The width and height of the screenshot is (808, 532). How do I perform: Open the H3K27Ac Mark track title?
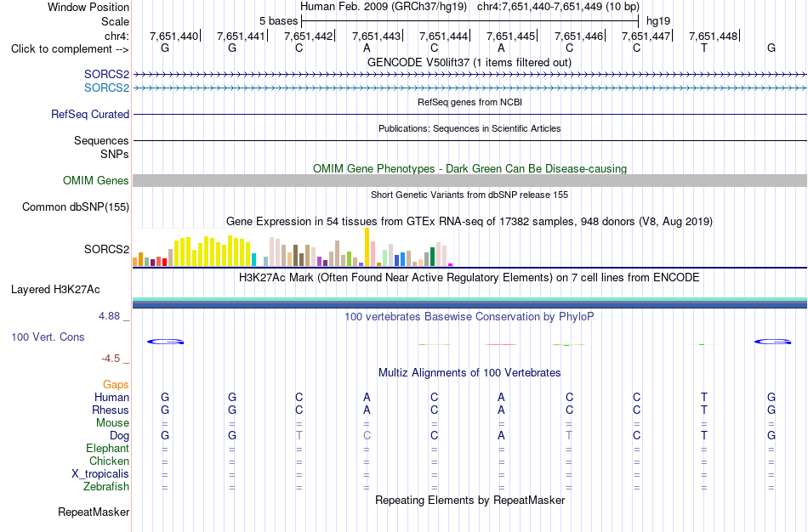coord(469,278)
